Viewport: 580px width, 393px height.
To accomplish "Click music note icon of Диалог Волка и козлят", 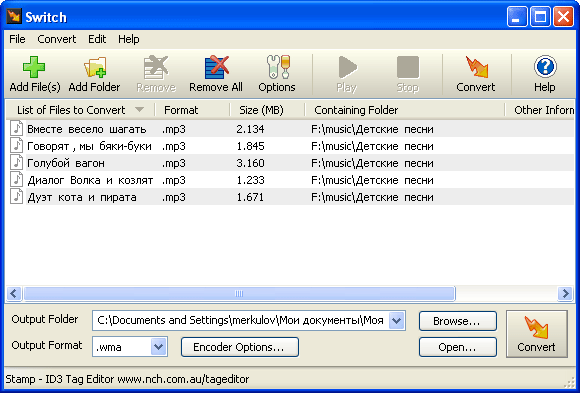I will pos(16,179).
